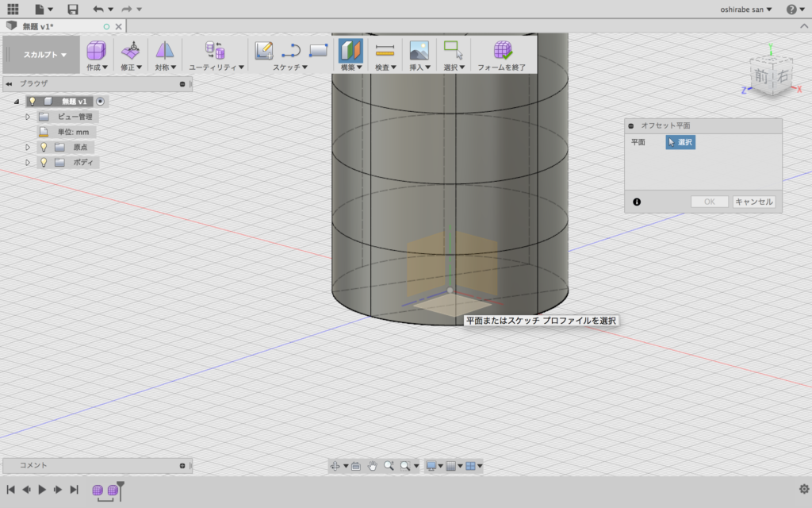This screenshot has width=812, height=508.
Task: Open the スケッチ dropdown menu
Action: point(290,67)
